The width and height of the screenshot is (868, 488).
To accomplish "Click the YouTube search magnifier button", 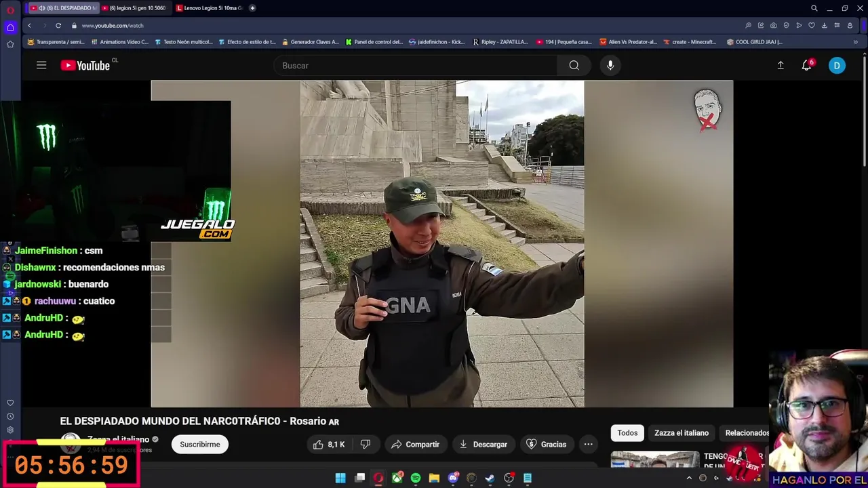I will tap(574, 65).
